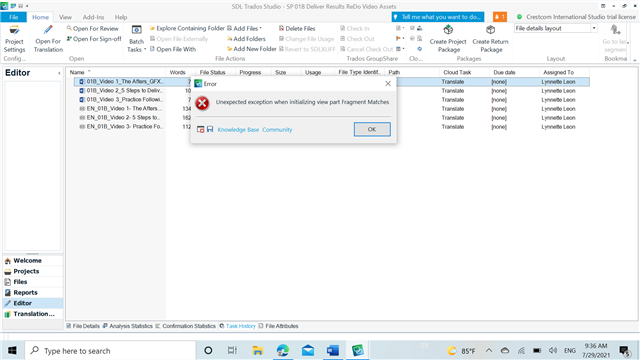640x360 pixels.
Task: Click Open File With
Action: [x=173, y=49]
